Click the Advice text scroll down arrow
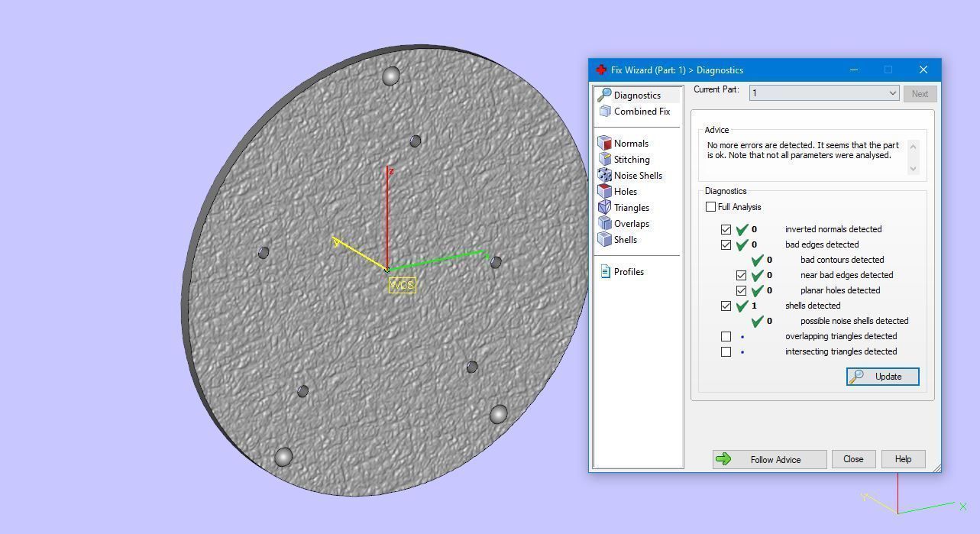Screen dimensions: 980x534 pos(912,169)
